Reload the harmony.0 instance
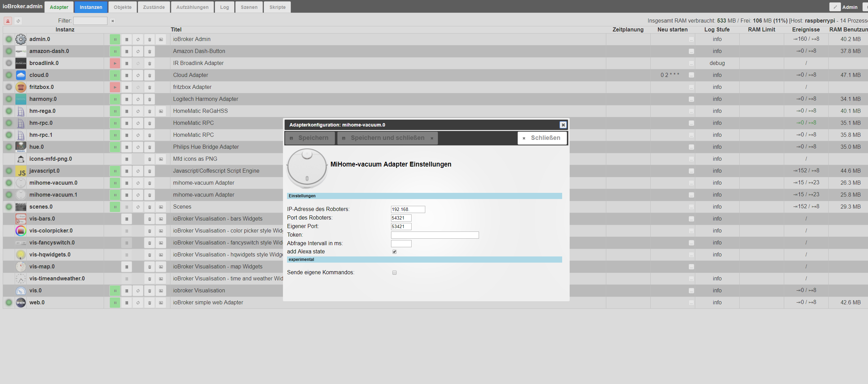 click(138, 99)
